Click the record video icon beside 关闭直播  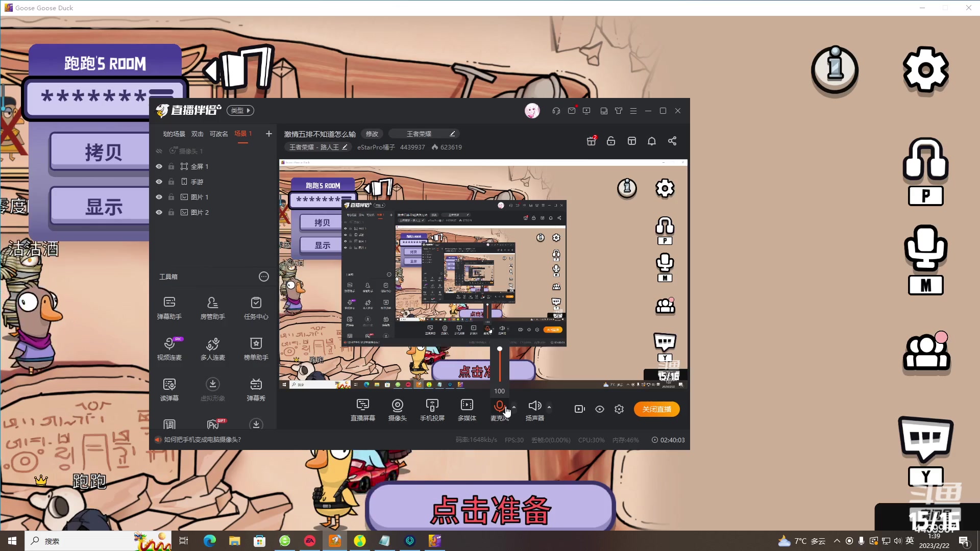click(x=579, y=409)
